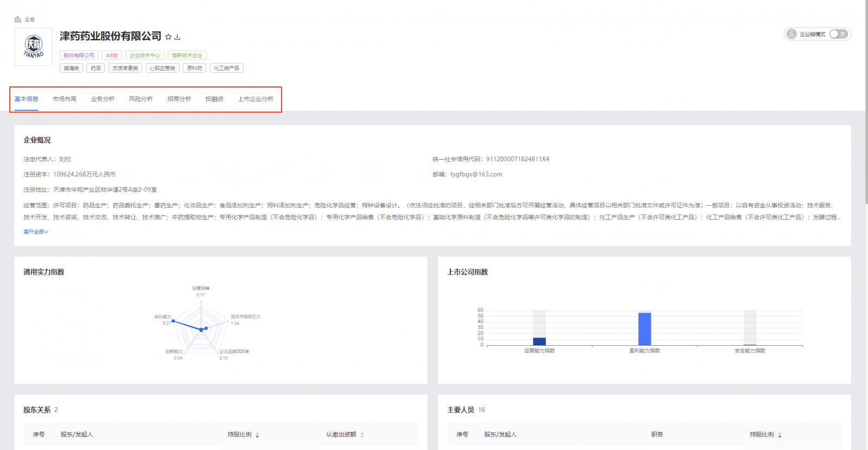
Task: Click the TIANYAO company logo
Action: click(34, 47)
